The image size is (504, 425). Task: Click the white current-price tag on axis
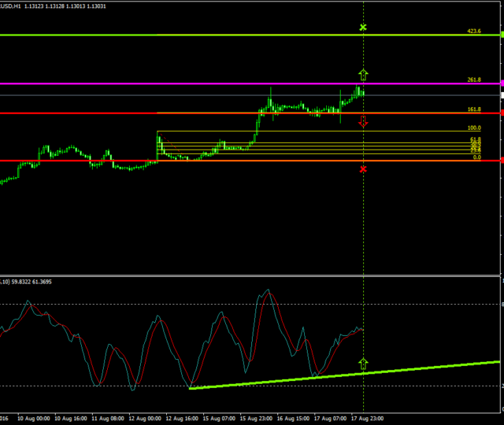[502, 95]
